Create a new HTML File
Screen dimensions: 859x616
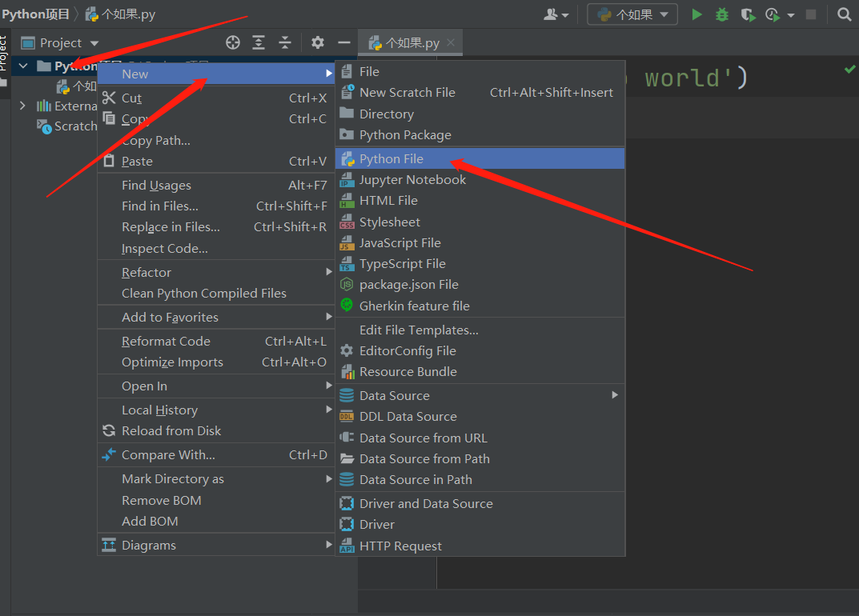tap(480, 201)
